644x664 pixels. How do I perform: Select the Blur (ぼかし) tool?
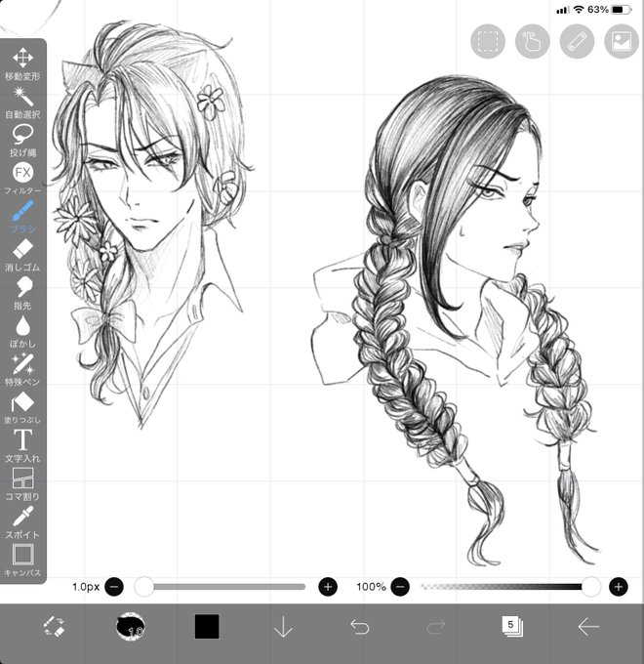click(x=22, y=332)
